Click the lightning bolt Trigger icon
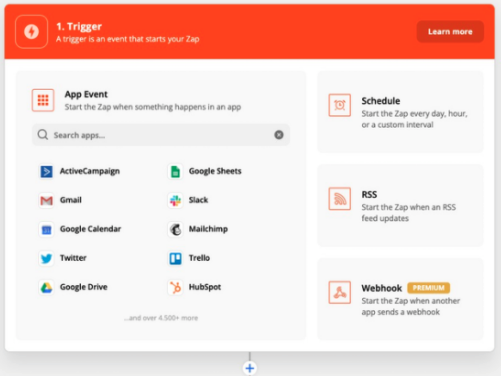 [31, 32]
